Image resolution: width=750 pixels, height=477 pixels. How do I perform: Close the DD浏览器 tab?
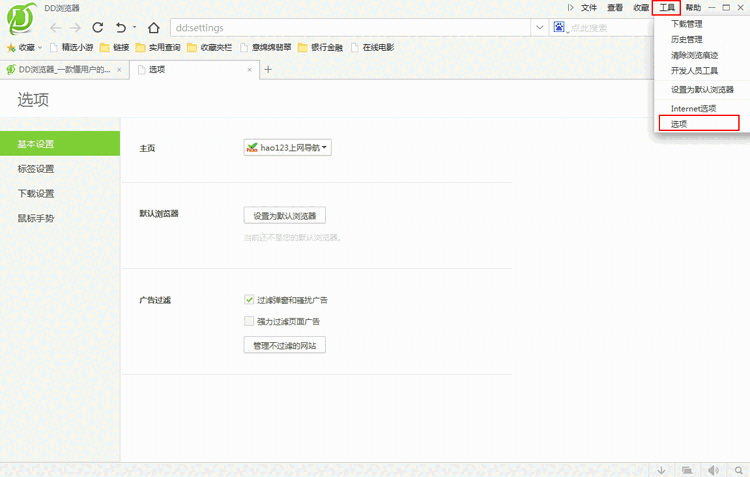[x=119, y=70]
